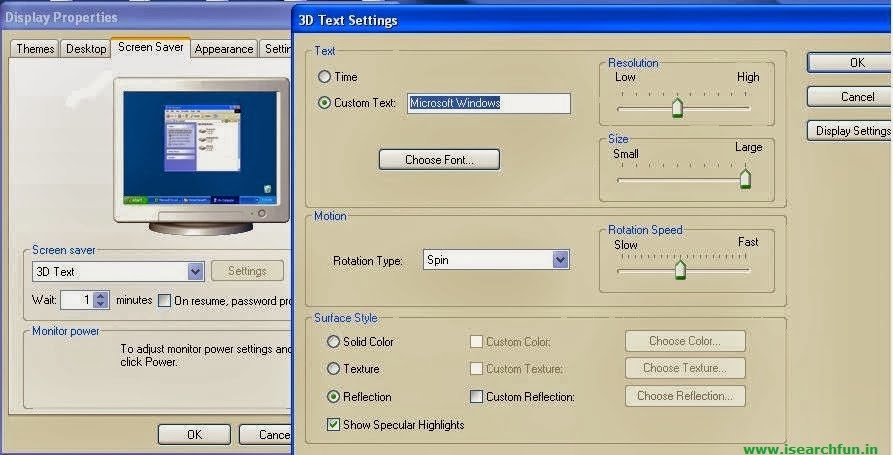Screen dimensions: 893x455
Task: Click Cancel in Display Properties window
Action: pos(265,434)
